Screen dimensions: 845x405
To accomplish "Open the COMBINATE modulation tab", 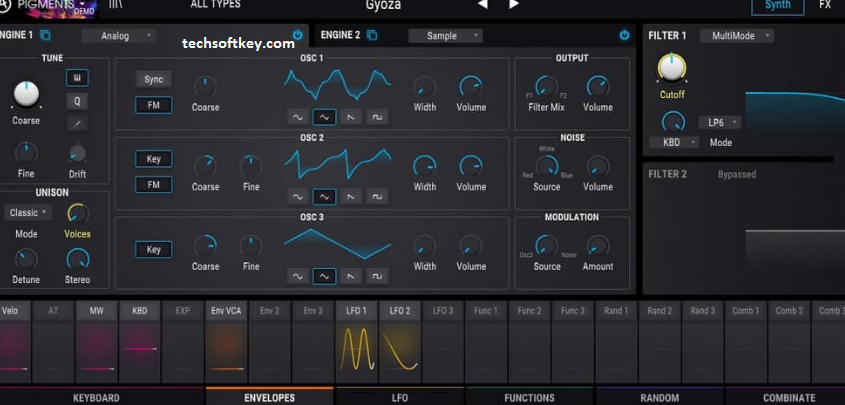I will click(x=789, y=397).
